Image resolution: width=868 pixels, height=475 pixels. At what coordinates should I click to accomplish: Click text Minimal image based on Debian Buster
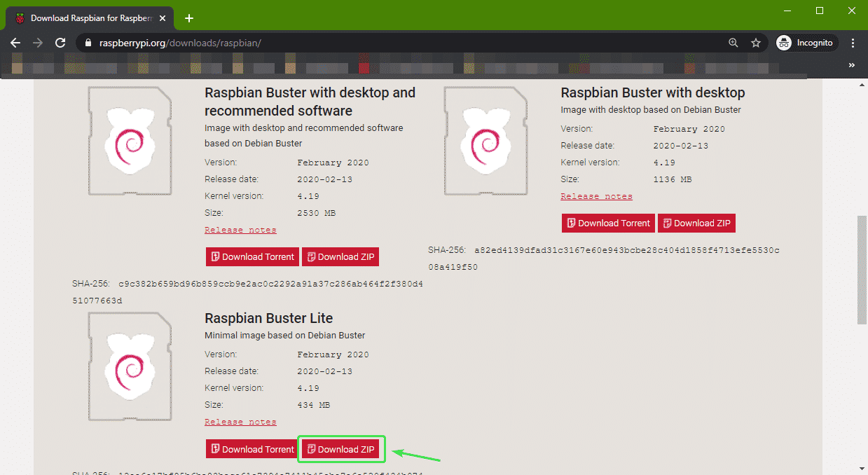(x=284, y=336)
